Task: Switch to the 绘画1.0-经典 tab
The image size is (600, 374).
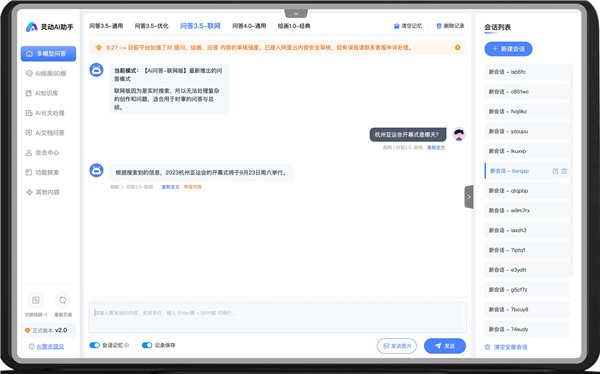Action: [x=294, y=26]
